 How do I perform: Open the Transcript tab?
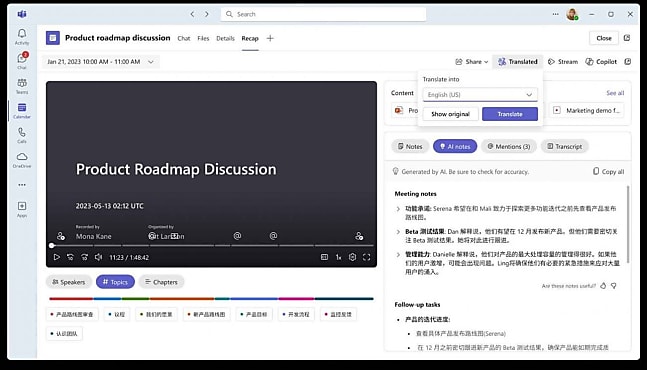pos(564,146)
